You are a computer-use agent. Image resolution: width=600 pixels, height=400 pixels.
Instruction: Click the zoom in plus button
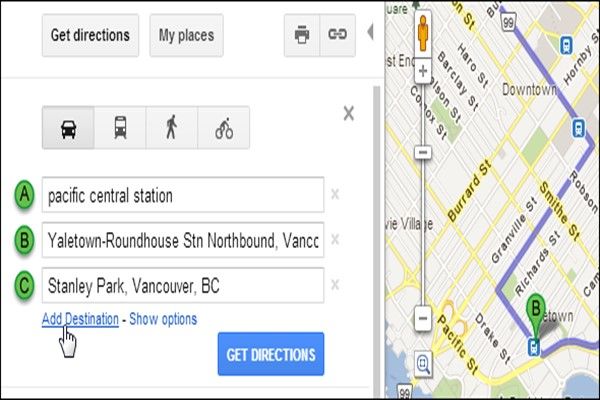coord(422,72)
